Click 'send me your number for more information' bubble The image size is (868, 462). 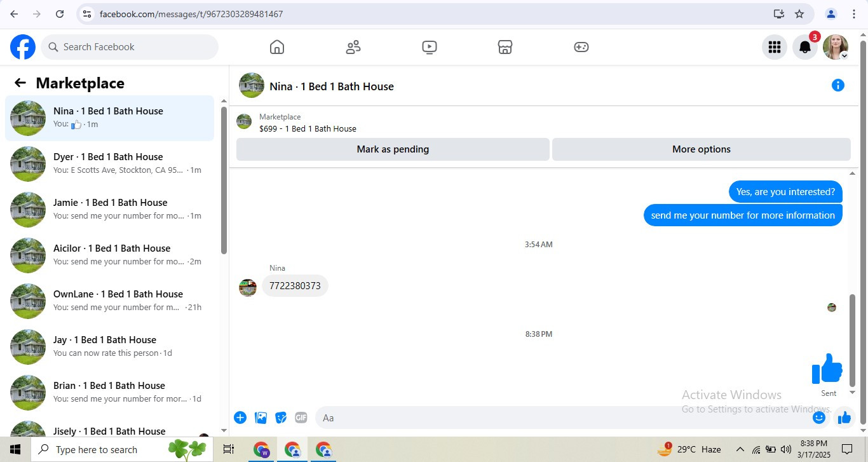(743, 215)
